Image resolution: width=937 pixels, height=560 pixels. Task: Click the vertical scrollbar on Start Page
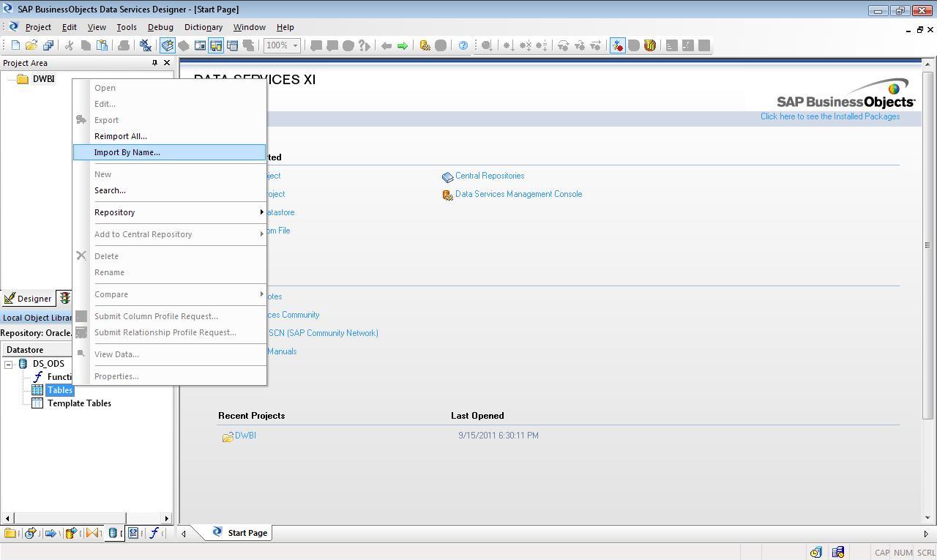coord(927,244)
